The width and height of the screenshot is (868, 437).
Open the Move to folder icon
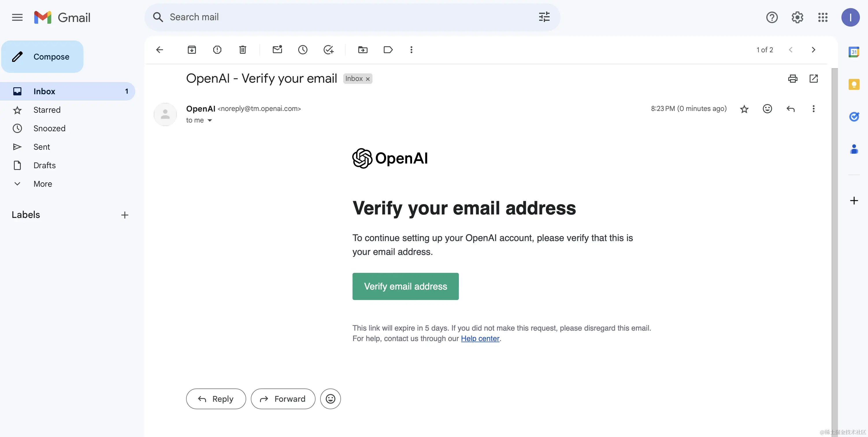click(x=363, y=50)
